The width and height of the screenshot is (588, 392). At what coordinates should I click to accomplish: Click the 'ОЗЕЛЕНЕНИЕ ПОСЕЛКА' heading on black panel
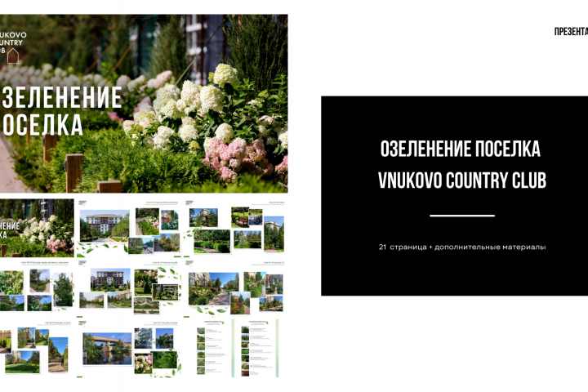coord(461,149)
